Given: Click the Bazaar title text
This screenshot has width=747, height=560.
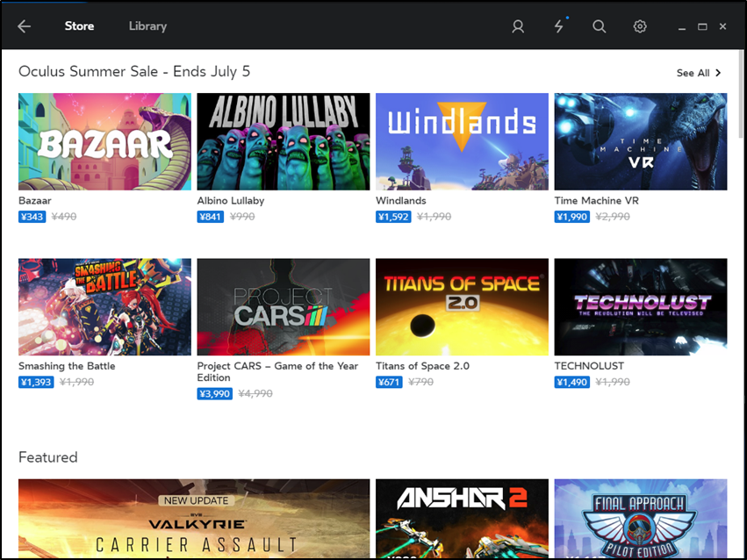Looking at the screenshot, I should click(x=35, y=200).
